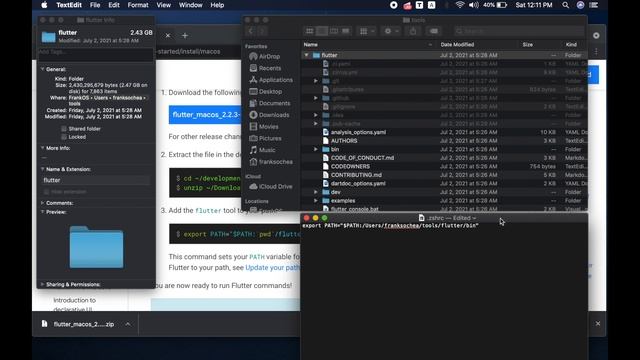Click flutter_macos_2.2.3 download button

205,115
